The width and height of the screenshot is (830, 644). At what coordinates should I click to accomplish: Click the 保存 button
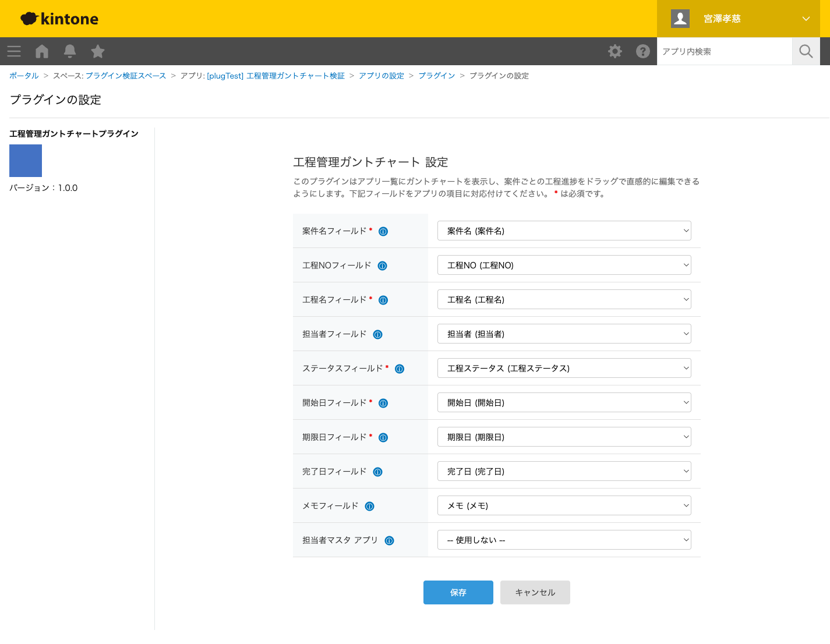[x=458, y=593]
